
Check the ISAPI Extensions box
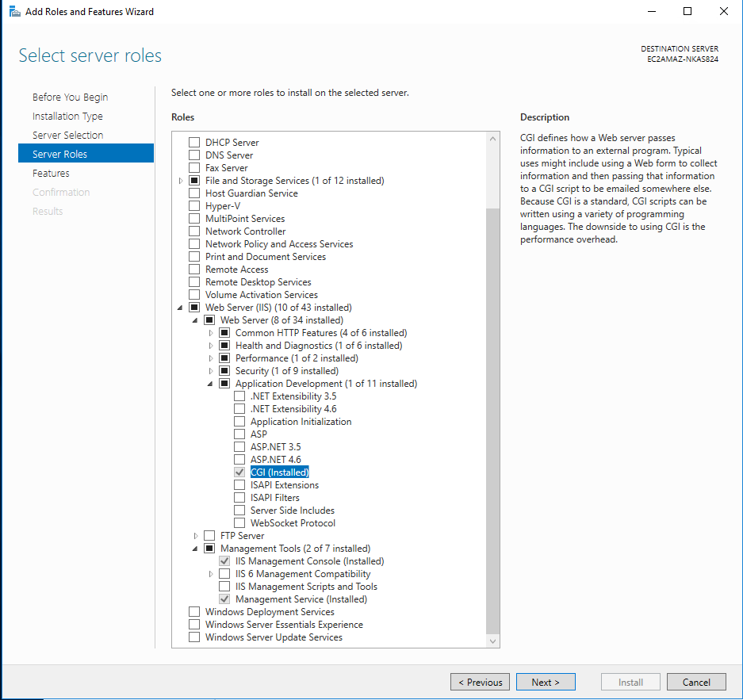(x=239, y=485)
